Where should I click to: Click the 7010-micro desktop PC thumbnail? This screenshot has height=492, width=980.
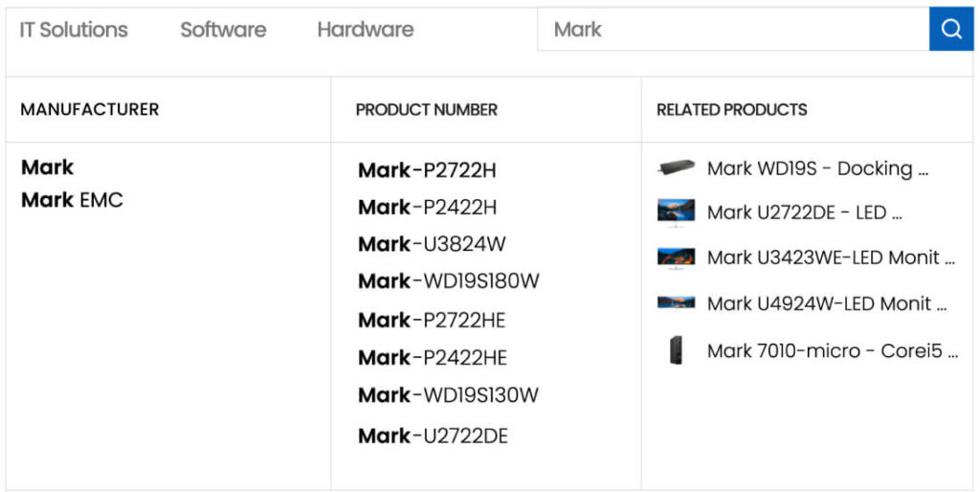pos(676,350)
